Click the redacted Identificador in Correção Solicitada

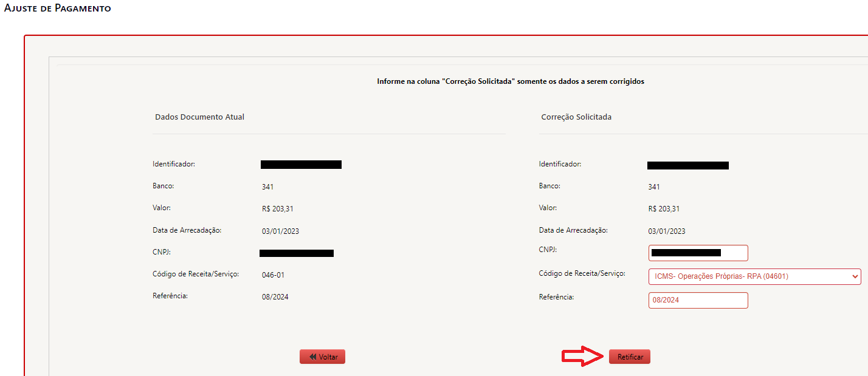pyautogui.click(x=687, y=165)
